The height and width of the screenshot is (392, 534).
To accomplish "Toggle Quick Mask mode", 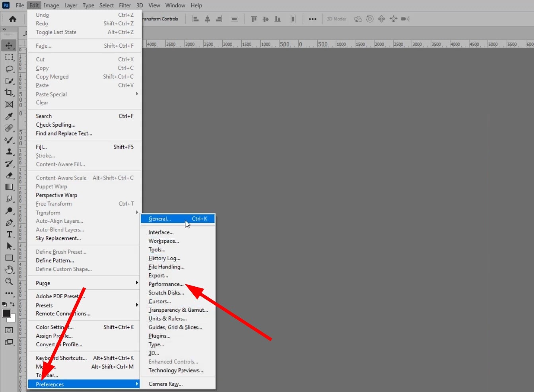I will 9,330.
